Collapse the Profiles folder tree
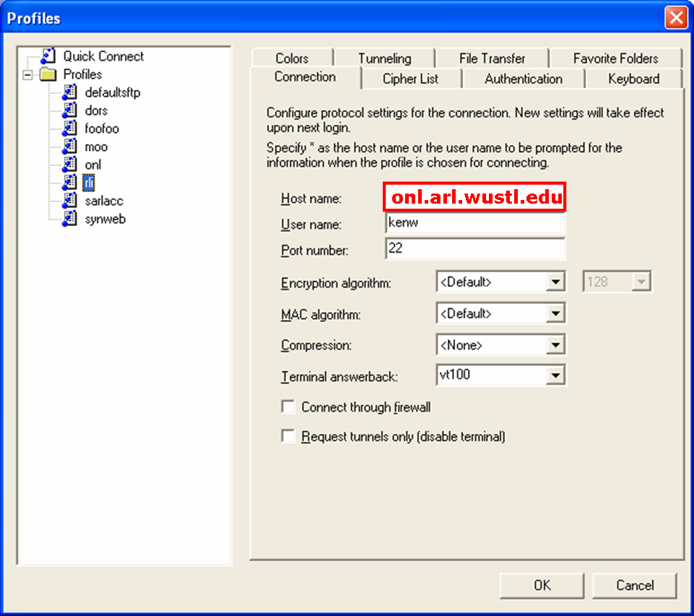This screenshot has width=694, height=616. [28, 74]
